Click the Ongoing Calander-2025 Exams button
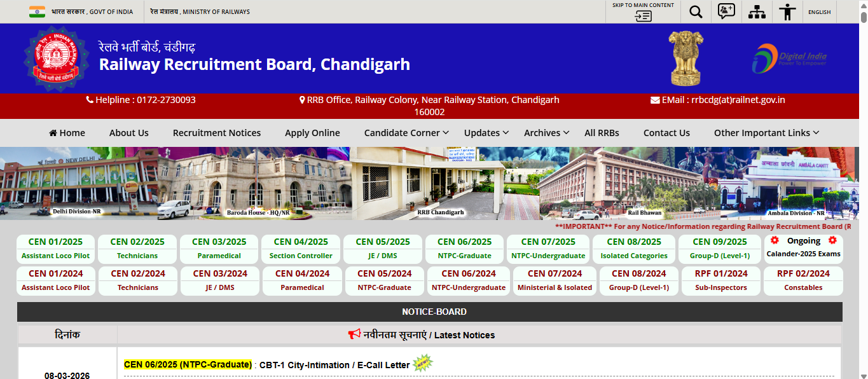Image resolution: width=868 pixels, height=379 pixels. (803, 247)
